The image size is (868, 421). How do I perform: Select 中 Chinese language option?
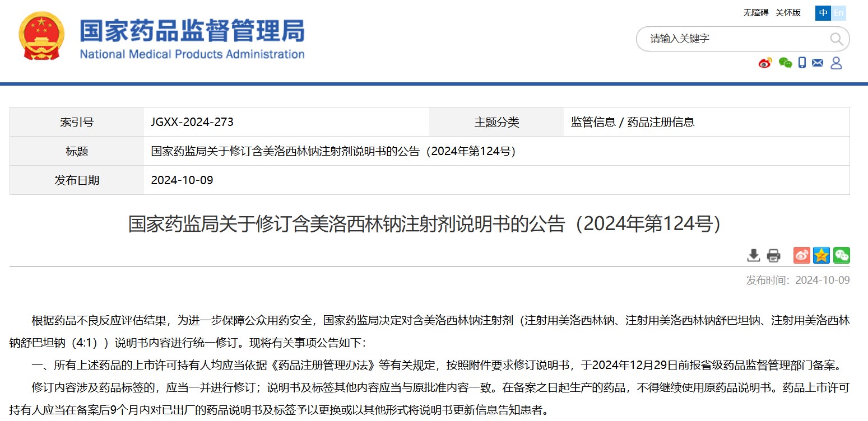[823, 13]
